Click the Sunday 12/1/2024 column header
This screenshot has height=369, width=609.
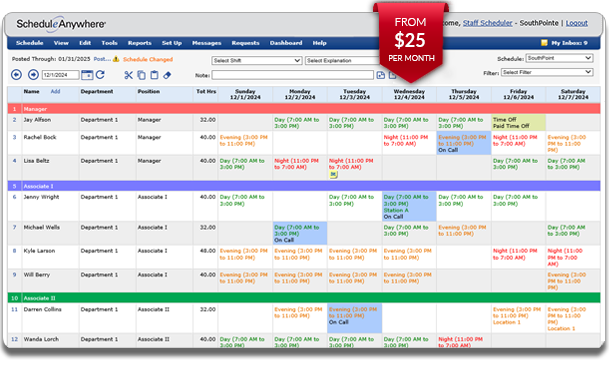click(245, 94)
